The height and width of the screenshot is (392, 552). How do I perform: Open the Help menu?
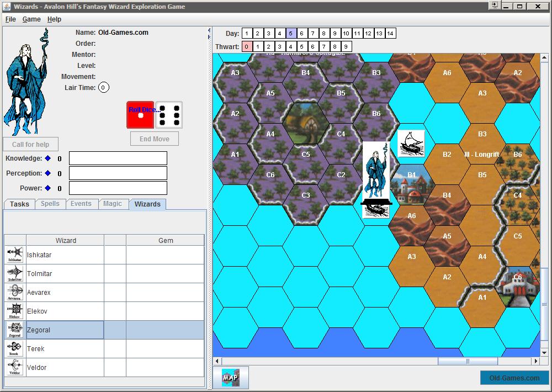click(54, 19)
